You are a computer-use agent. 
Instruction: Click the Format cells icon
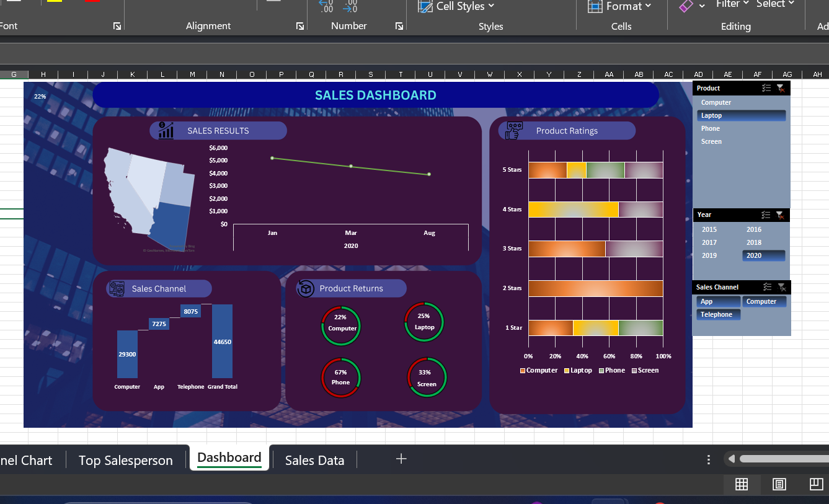[x=595, y=6]
